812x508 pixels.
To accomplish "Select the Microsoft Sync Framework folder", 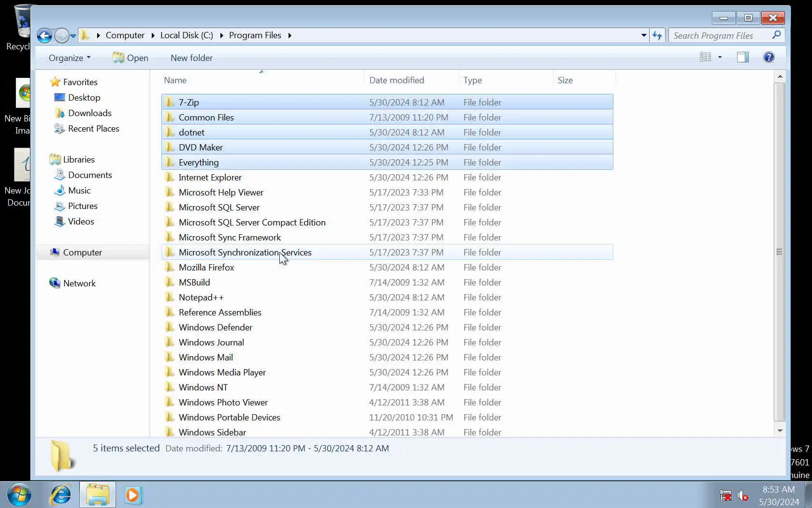I will coord(230,237).
